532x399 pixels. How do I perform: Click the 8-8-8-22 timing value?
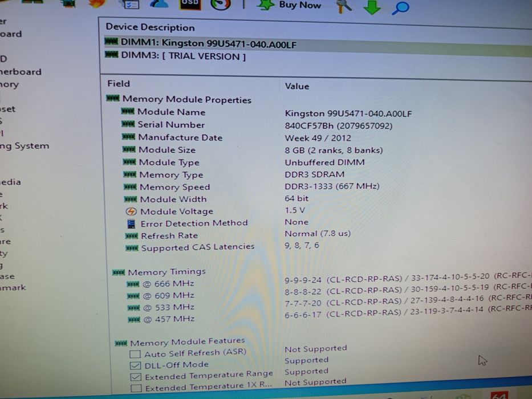point(303,291)
